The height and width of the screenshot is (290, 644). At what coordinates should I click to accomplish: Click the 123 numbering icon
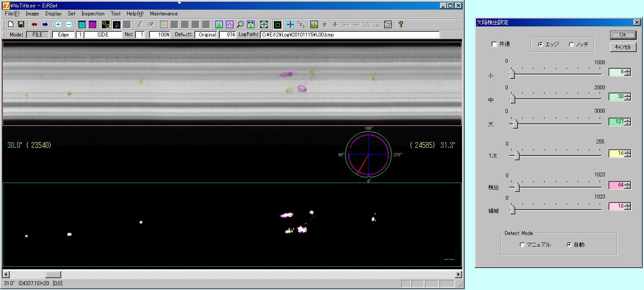[301, 25]
